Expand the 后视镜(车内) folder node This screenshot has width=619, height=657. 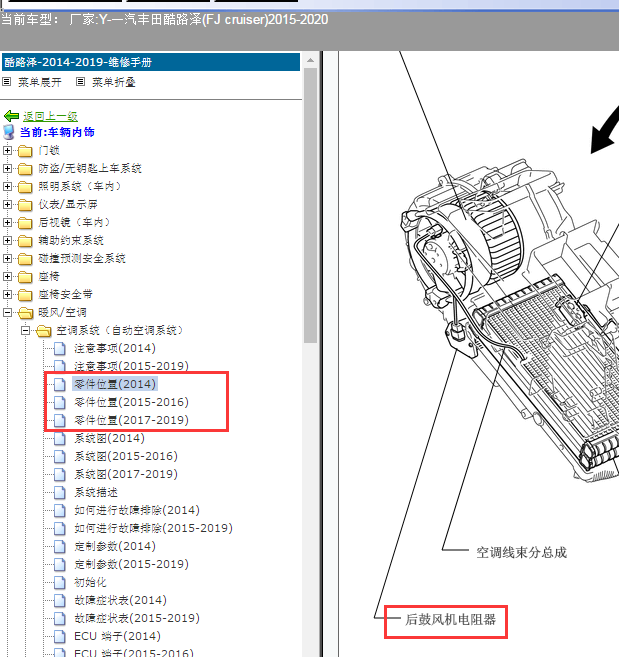click(7, 222)
